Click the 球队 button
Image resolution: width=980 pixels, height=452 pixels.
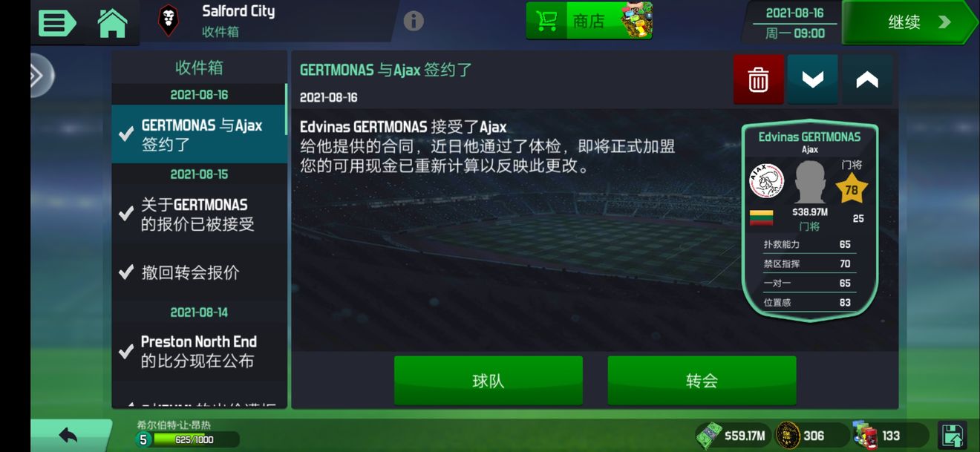click(x=488, y=381)
